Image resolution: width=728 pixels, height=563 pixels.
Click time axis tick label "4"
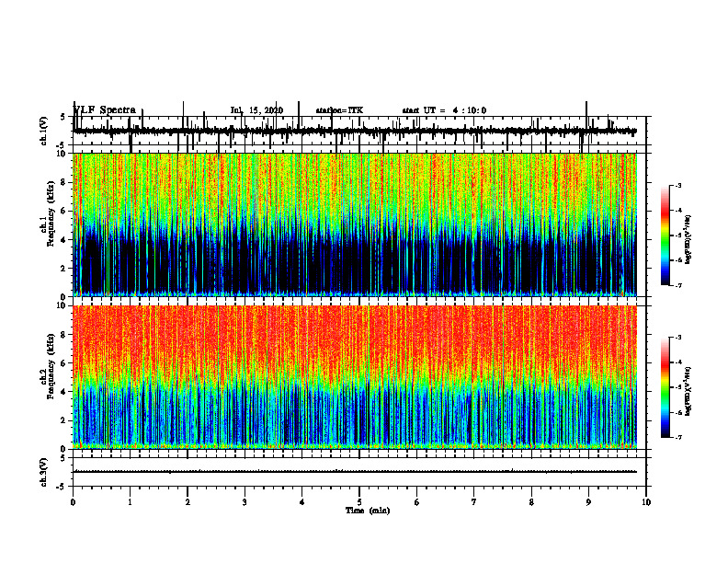(302, 502)
